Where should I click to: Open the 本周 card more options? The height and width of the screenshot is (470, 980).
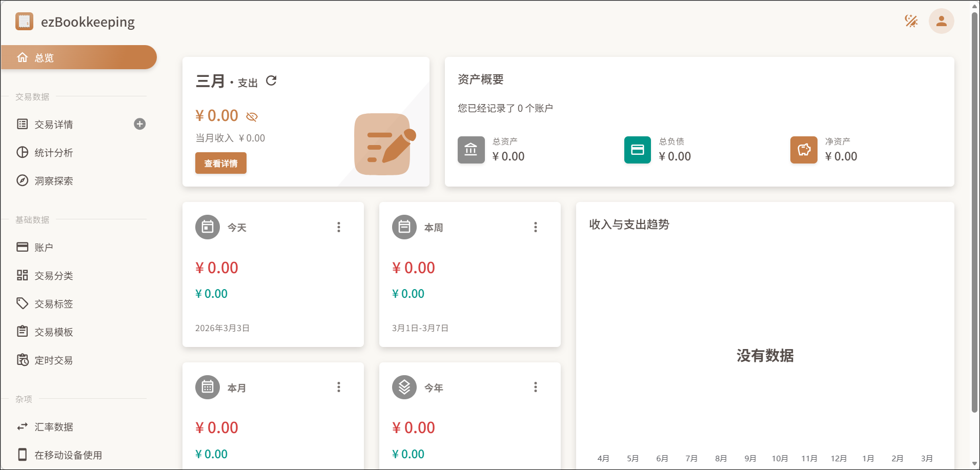click(x=536, y=227)
